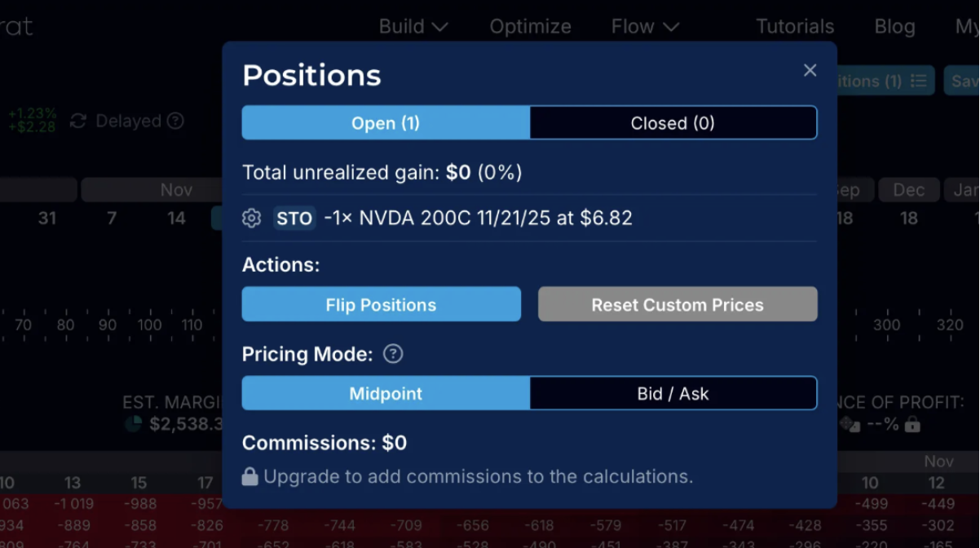The image size is (980, 548).
Task: Expand the Build dropdown menu
Action: pos(413,27)
